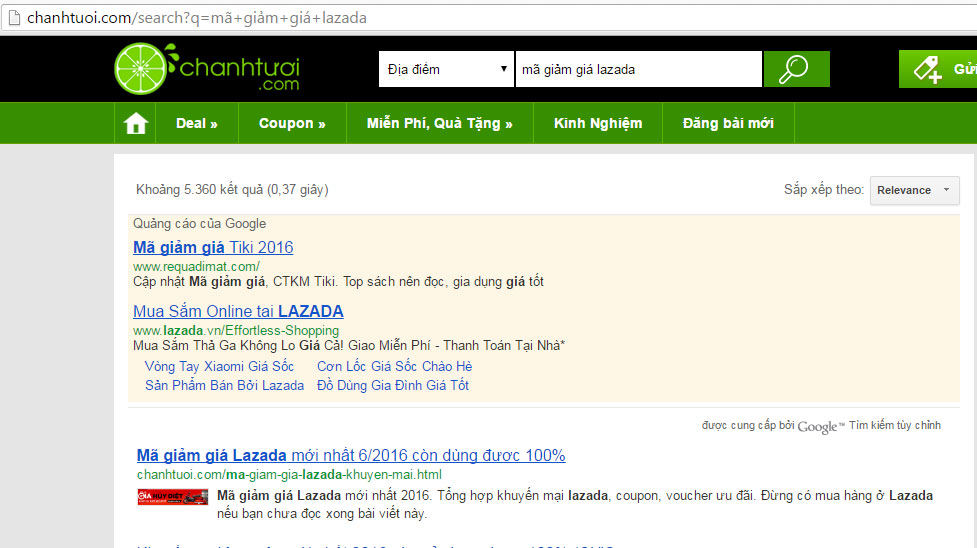Open Đồ Dùng Gia Đình Giá Tốt link
Viewport: 977px width, 548px height.
(x=393, y=385)
